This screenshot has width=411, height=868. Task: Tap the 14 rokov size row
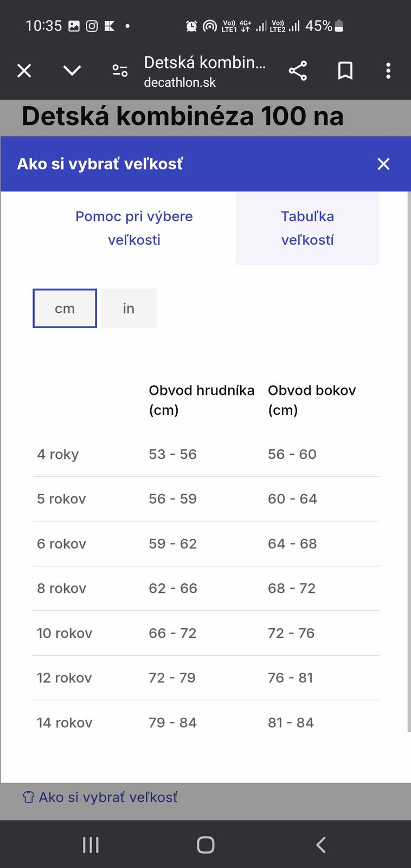click(x=206, y=723)
